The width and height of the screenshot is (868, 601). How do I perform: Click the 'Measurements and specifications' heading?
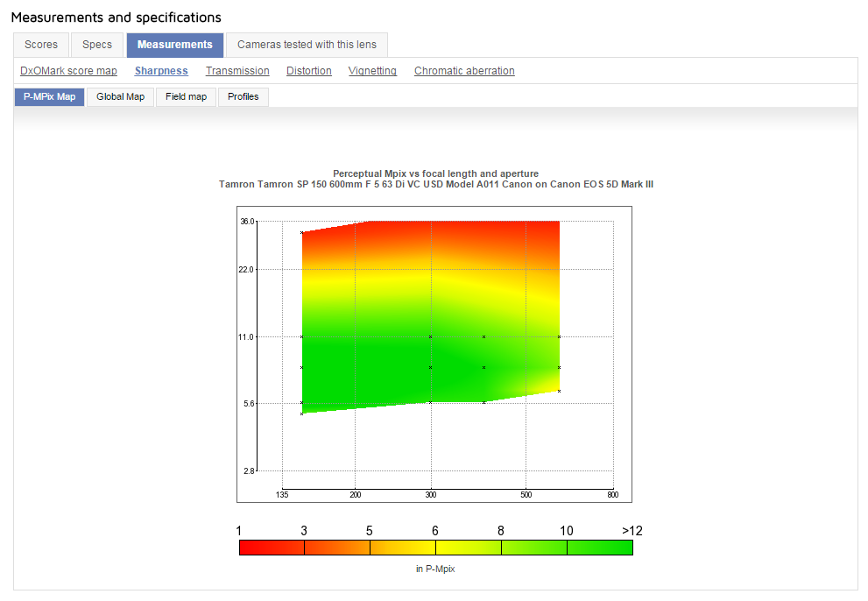point(116,18)
